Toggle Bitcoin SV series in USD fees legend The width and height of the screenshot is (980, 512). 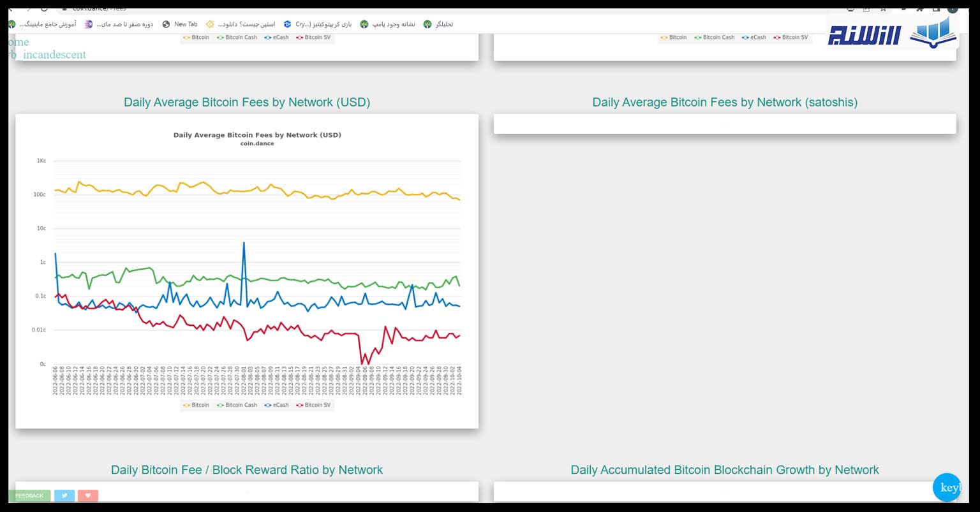pos(313,405)
